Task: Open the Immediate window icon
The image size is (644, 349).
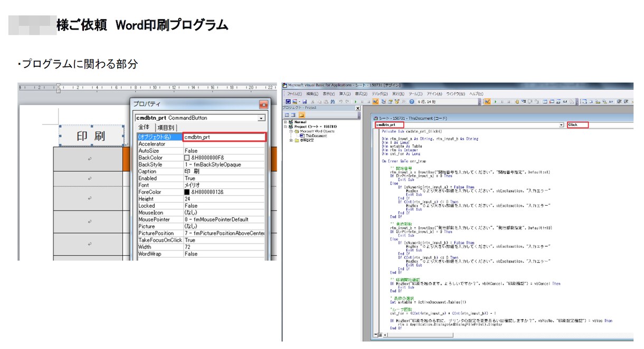Action: coord(552,101)
